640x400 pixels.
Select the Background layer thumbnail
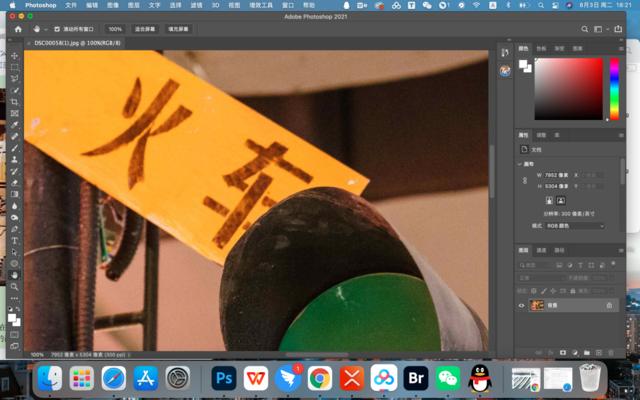pos(536,305)
